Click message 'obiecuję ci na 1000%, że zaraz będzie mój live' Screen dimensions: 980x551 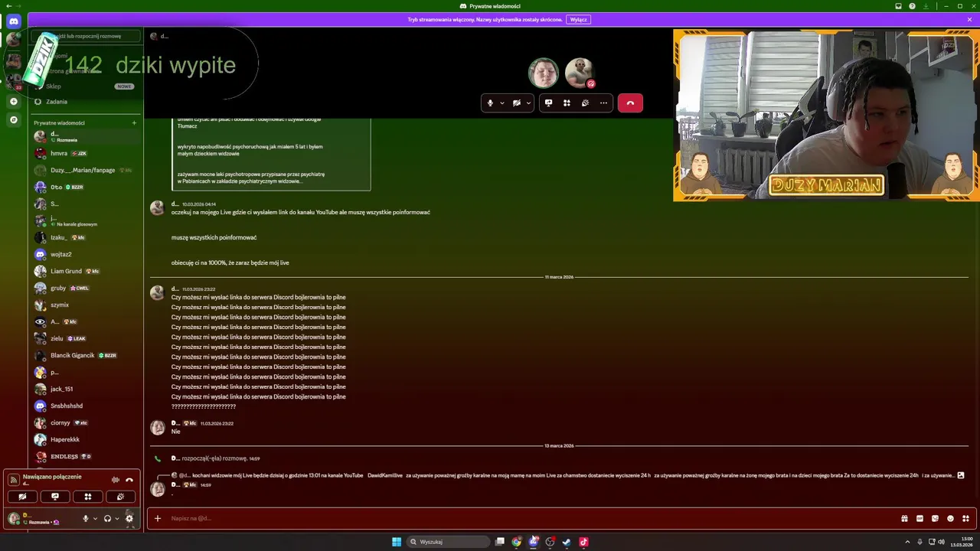pos(230,262)
